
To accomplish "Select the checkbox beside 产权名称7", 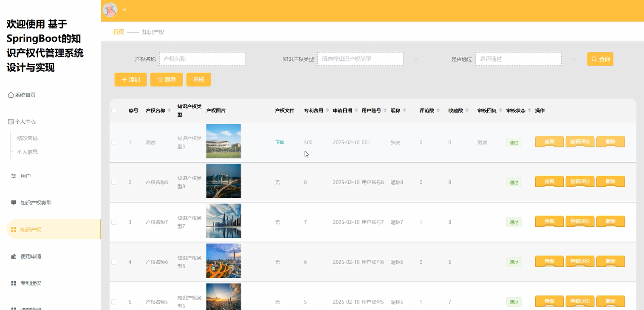I will [x=113, y=222].
